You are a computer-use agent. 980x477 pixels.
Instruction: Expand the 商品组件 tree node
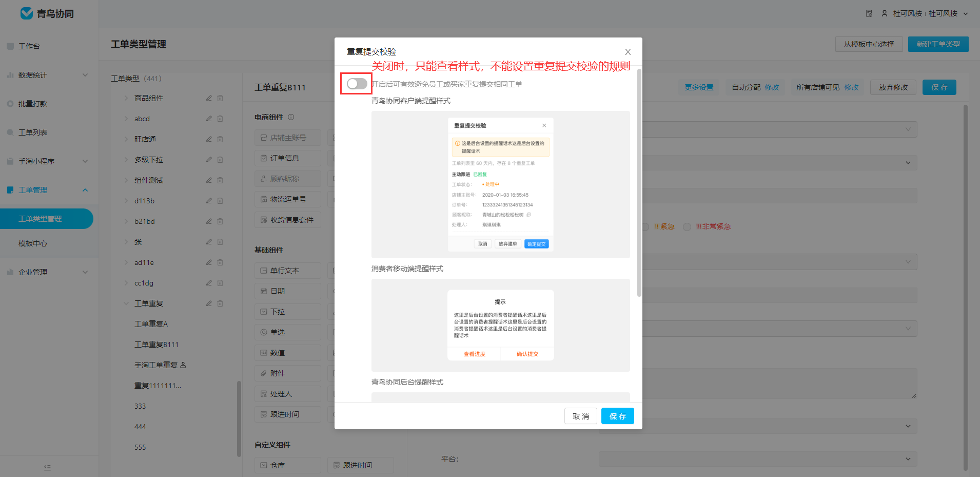[x=126, y=98]
